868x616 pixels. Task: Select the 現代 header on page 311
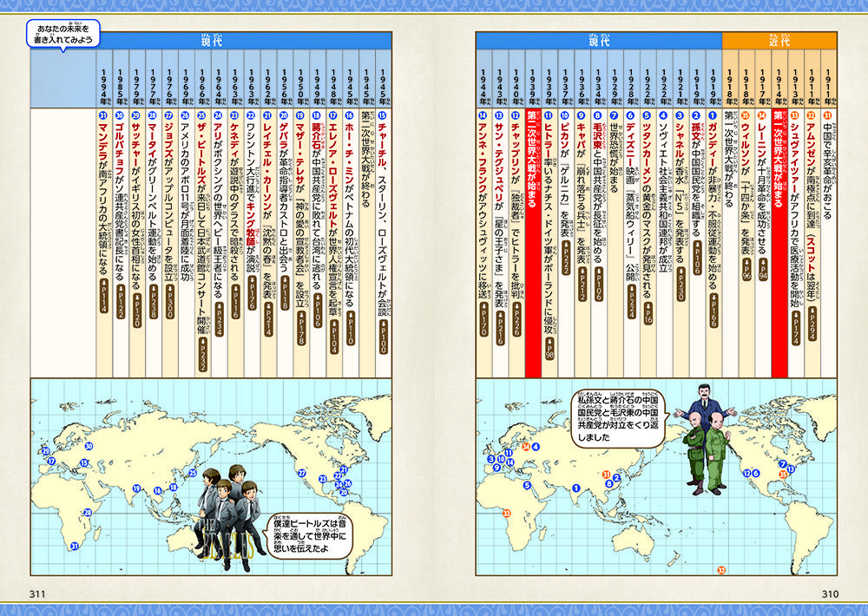(x=211, y=41)
